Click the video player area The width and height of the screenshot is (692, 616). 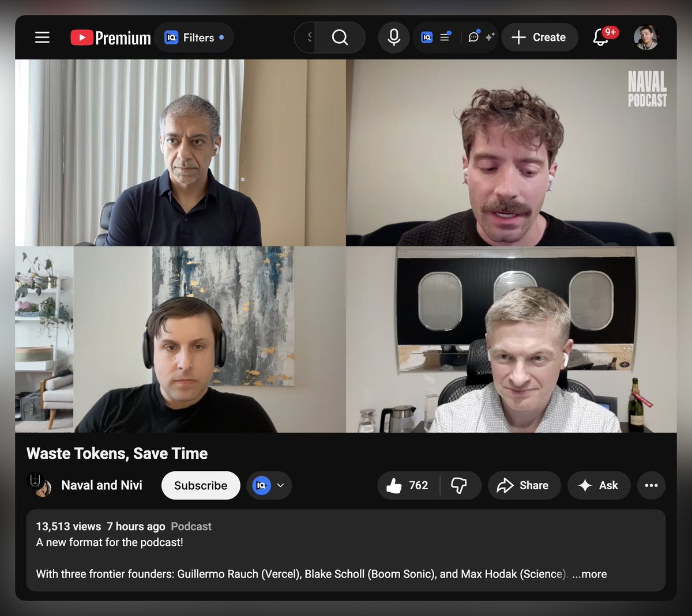pyautogui.click(x=346, y=246)
